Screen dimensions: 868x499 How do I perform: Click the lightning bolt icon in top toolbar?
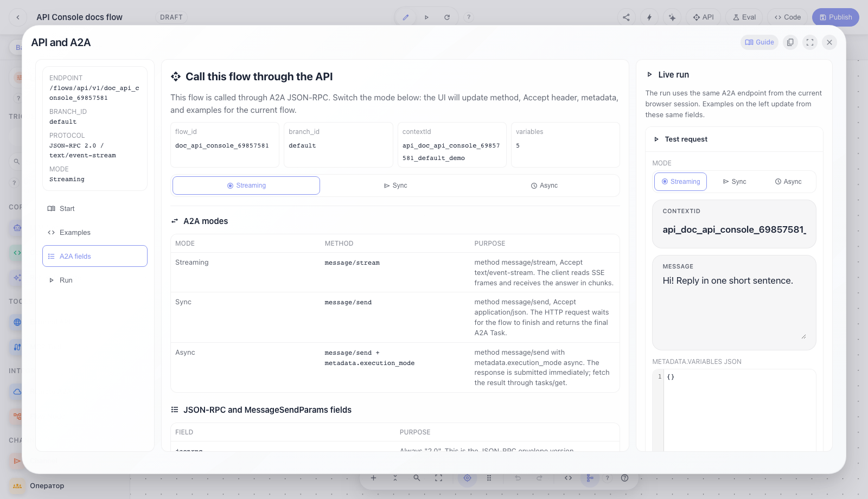tap(649, 17)
